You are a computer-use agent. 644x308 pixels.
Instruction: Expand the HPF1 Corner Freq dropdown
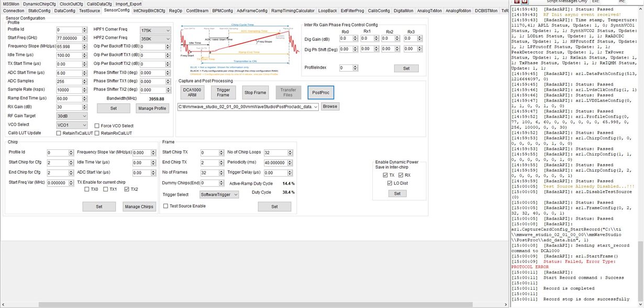pyautogui.click(x=155, y=30)
